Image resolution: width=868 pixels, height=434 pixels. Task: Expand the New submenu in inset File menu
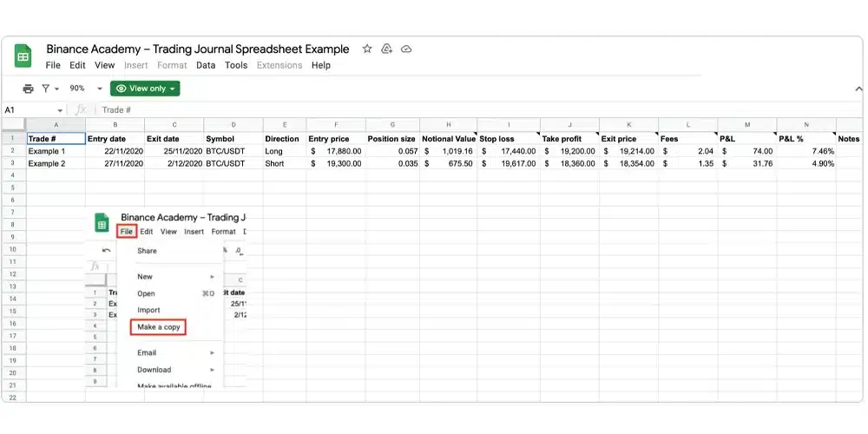pos(212,277)
